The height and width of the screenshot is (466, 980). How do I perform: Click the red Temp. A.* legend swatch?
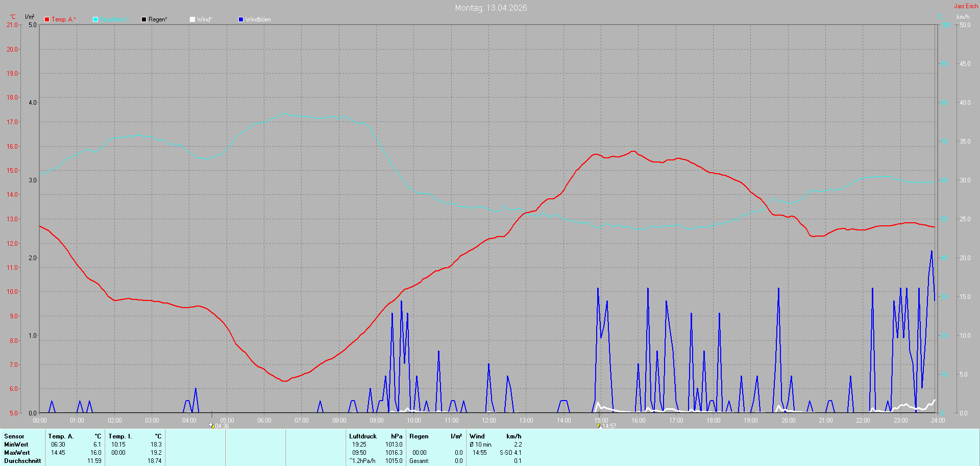click(47, 19)
